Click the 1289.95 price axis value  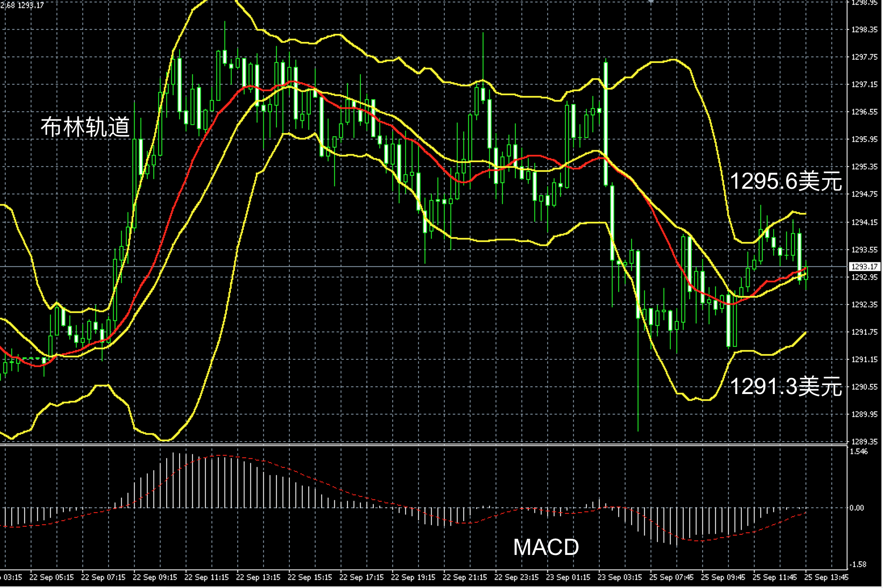point(864,414)
